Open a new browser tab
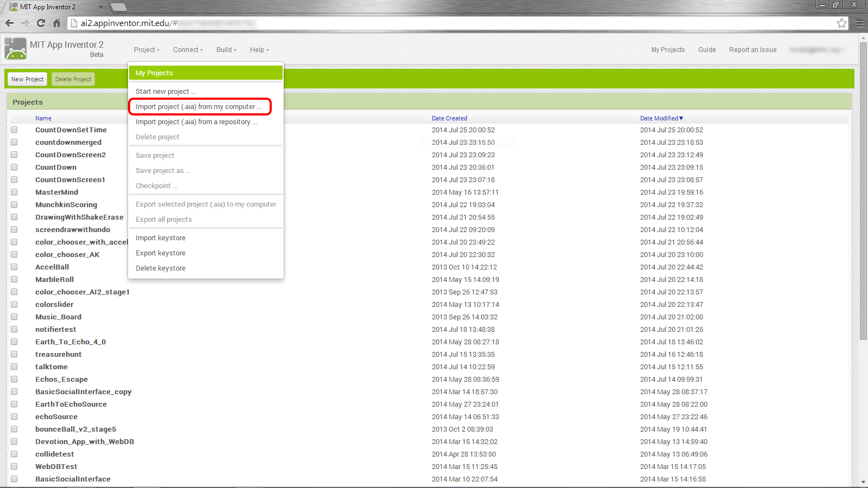 pyautogui.click(x=118, y=7)
